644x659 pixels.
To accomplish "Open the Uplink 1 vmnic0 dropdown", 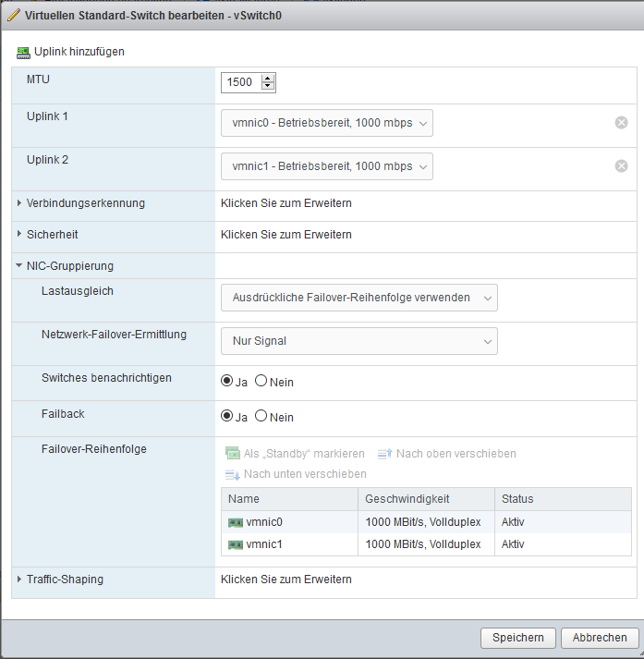I will 326,123.
